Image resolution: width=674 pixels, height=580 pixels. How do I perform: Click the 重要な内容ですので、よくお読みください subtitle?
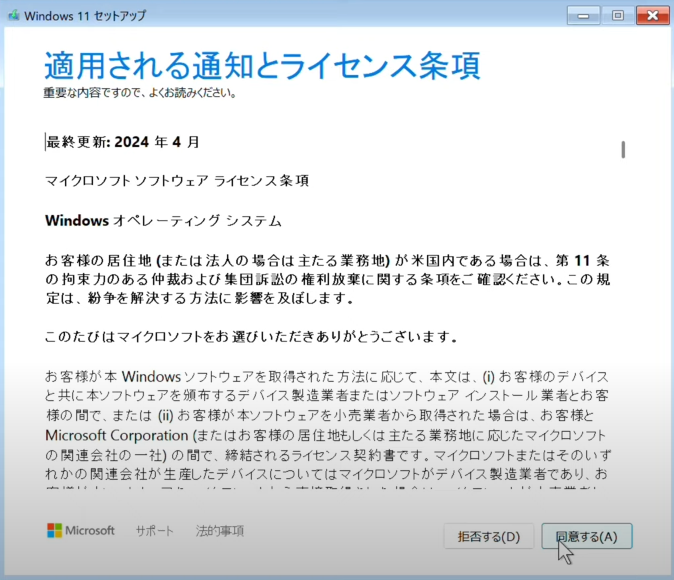pyautogui.click(x=140, y=93)
